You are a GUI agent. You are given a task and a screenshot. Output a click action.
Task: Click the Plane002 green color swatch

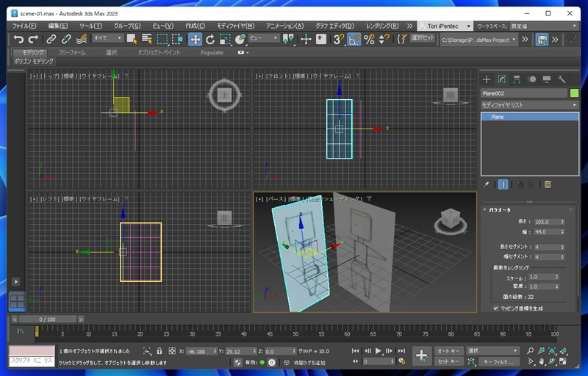(574, 93)
